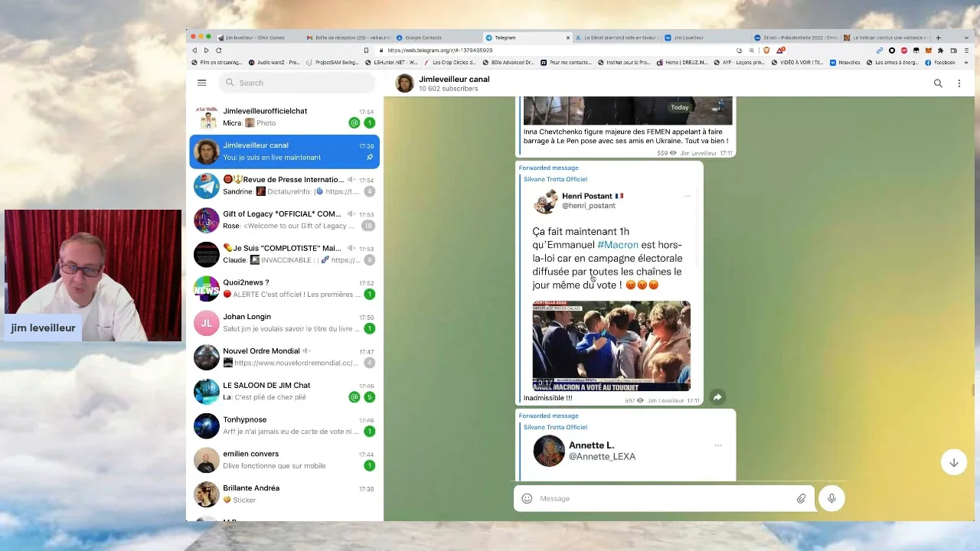Image resolution: width=980 pixels, height=551 pixels.
Task: Click the browser forward arrow
Action: (x=206, y=51)
